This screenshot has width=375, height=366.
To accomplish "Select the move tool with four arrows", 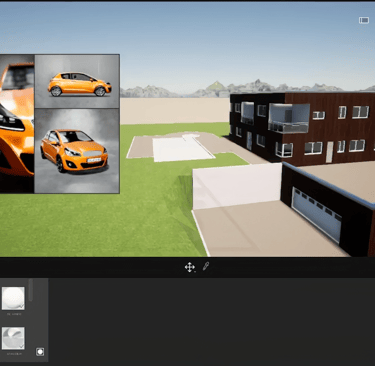I will pos(190,267).
